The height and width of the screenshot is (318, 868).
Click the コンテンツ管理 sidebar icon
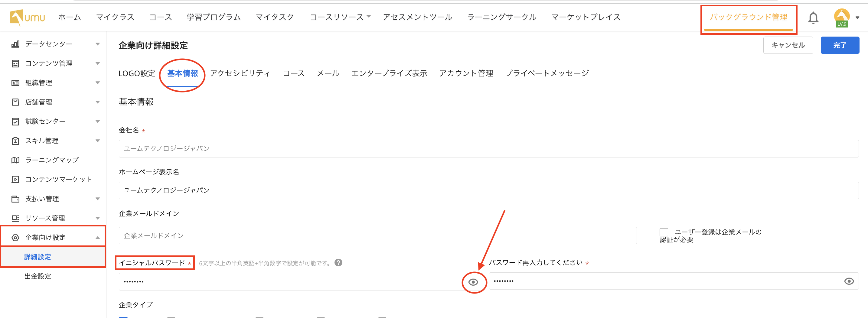(x=15, y=64)
